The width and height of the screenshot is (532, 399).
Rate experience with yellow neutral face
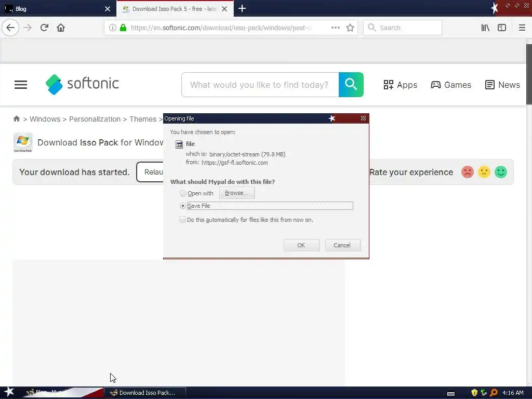click(484, 172)
